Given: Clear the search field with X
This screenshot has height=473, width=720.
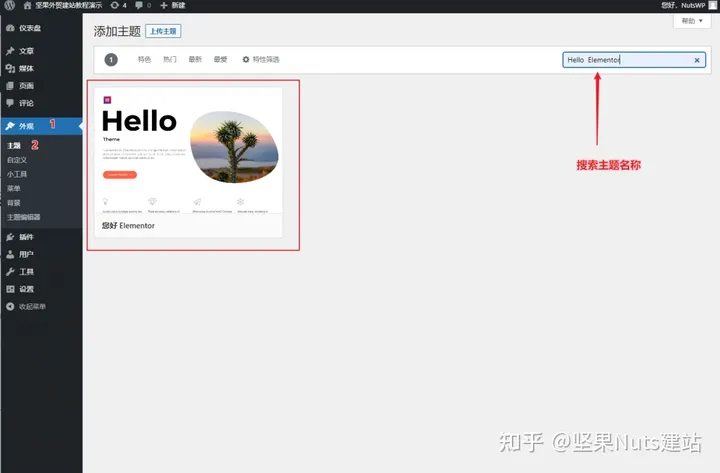Looking at the screenshot, I should 697,60.
